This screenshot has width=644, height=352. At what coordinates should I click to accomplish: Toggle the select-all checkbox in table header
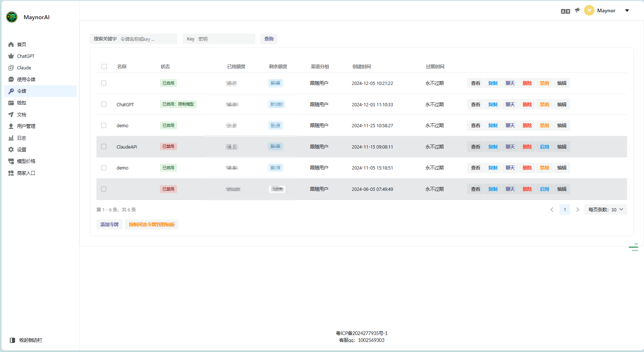click(104, 66)
